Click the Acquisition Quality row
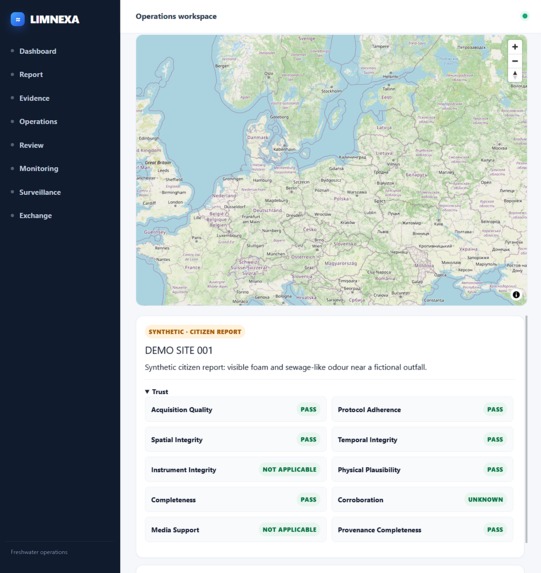This screenshot has width=541, height=573. (x=235, y=410)
